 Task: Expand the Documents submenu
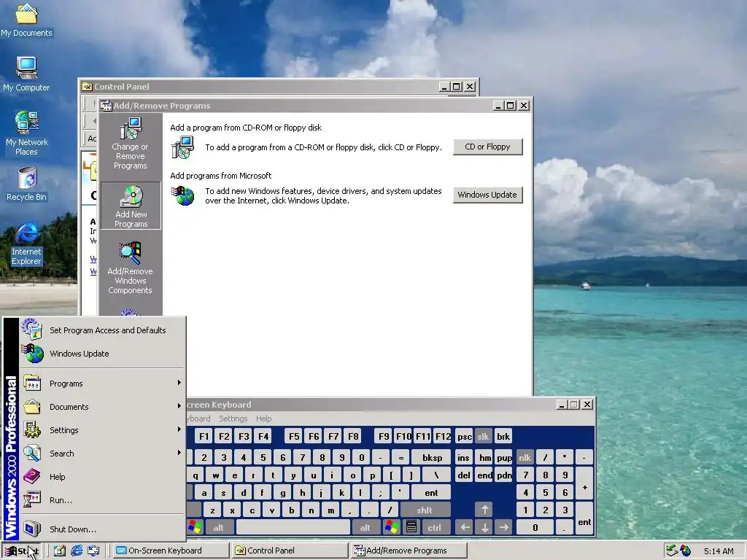click(x=102, y=407)
